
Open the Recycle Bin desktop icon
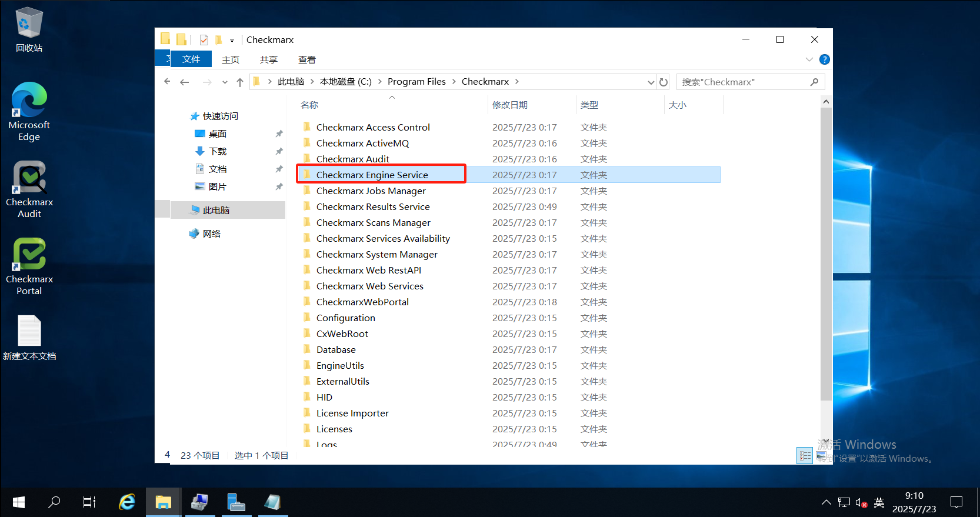point(29,29)
